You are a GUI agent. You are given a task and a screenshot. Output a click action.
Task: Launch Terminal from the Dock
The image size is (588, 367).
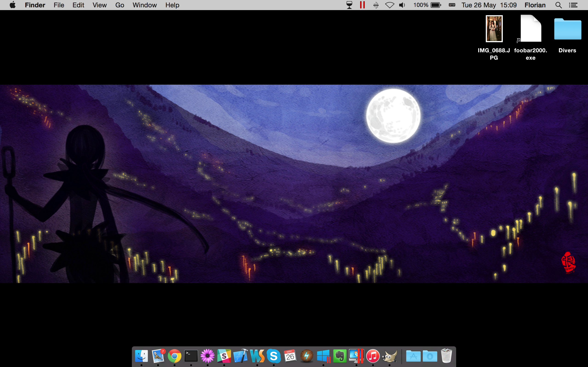point(191,356)
